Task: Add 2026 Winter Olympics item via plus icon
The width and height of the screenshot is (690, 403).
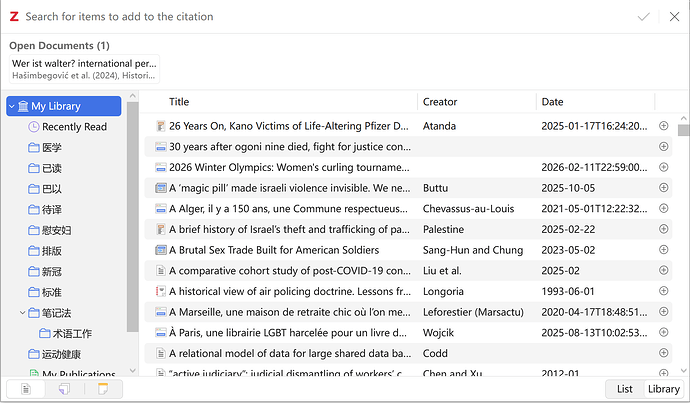Action: point(664,167)
